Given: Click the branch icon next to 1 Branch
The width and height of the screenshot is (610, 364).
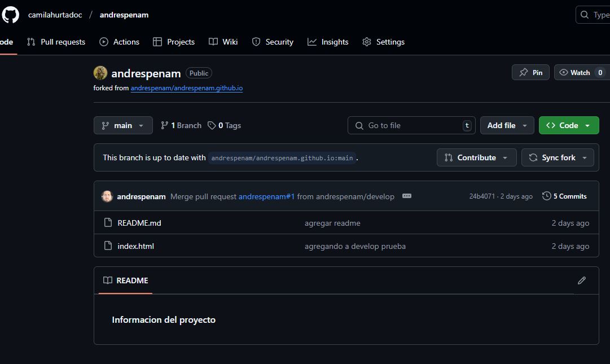Looking at the screenshot, I should 164,125.
